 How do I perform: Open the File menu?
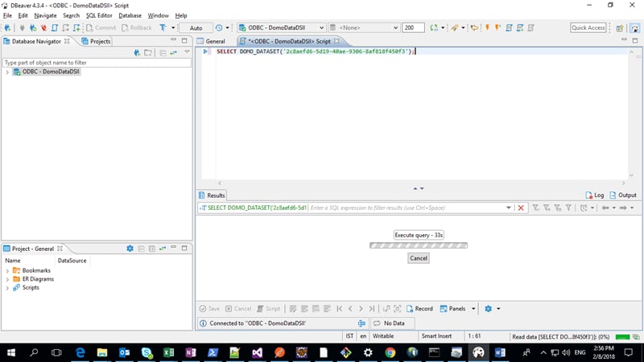pyautogui.click(x=7, y=15)
